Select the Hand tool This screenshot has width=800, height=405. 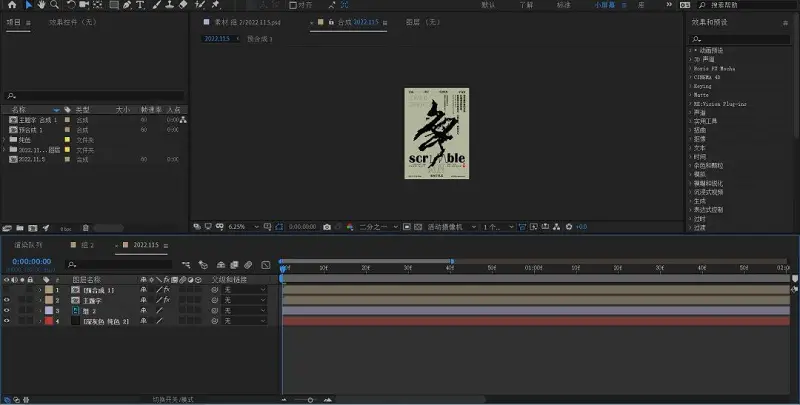41,5
